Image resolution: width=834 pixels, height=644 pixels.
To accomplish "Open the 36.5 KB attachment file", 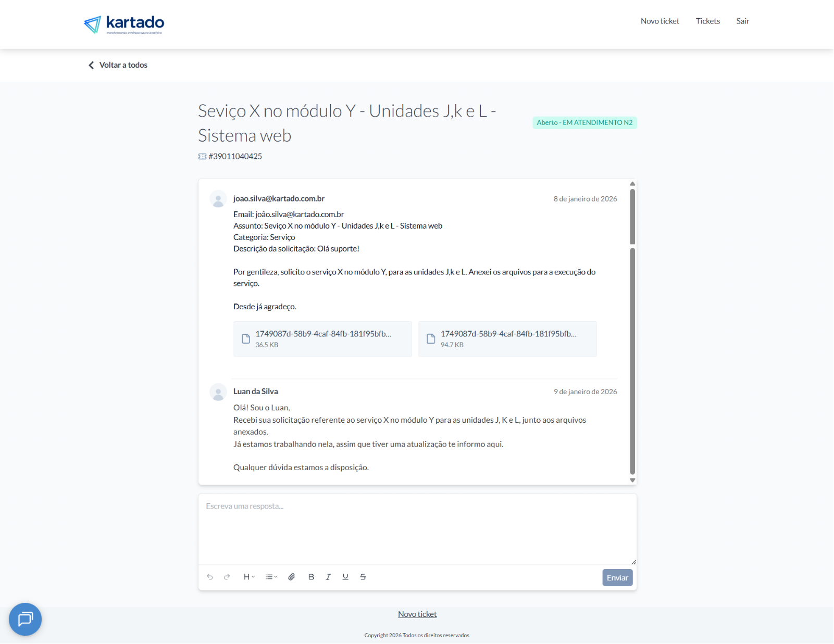I will (x=322, y=339).
